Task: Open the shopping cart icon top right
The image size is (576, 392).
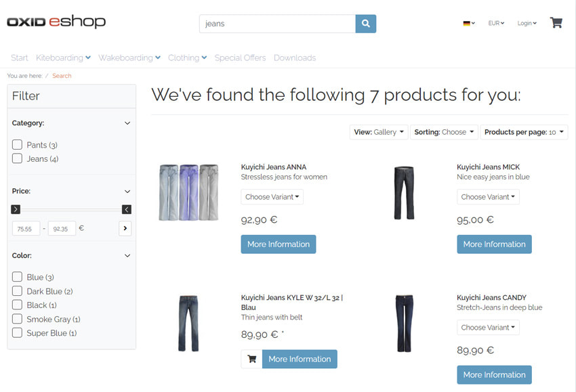Action: [556, 22]
